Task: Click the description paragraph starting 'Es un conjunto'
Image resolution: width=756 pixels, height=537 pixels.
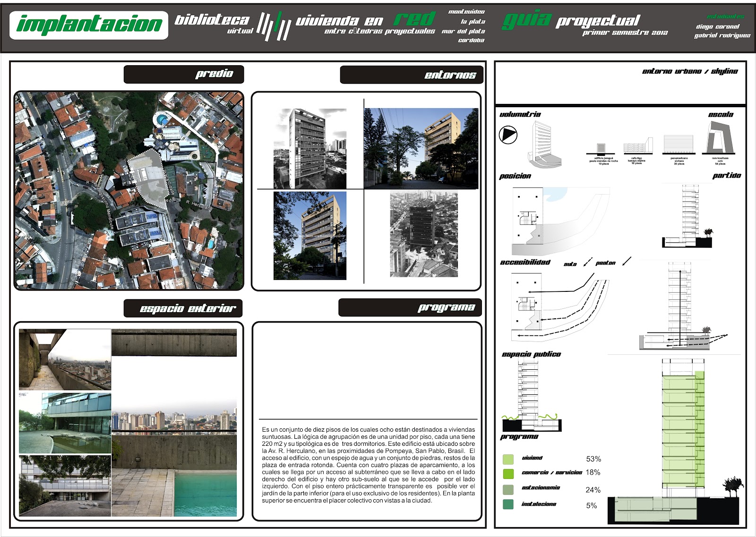Action: [369, 465]
